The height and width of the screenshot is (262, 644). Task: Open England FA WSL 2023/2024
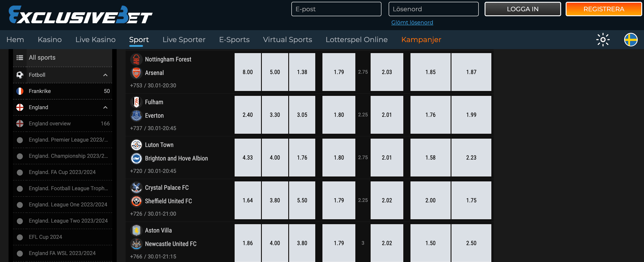point(63,253)
